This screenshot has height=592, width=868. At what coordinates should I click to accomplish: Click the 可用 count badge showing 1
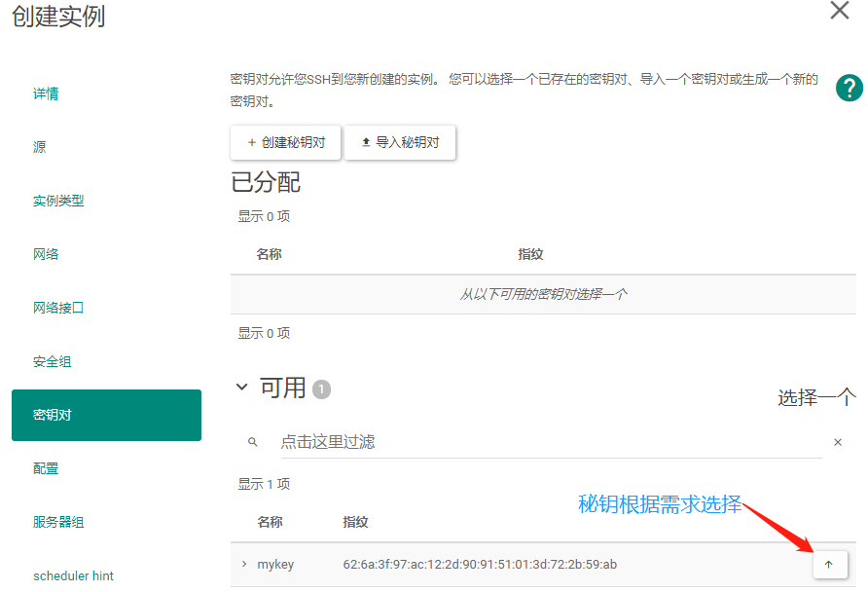tap(321, 389)
